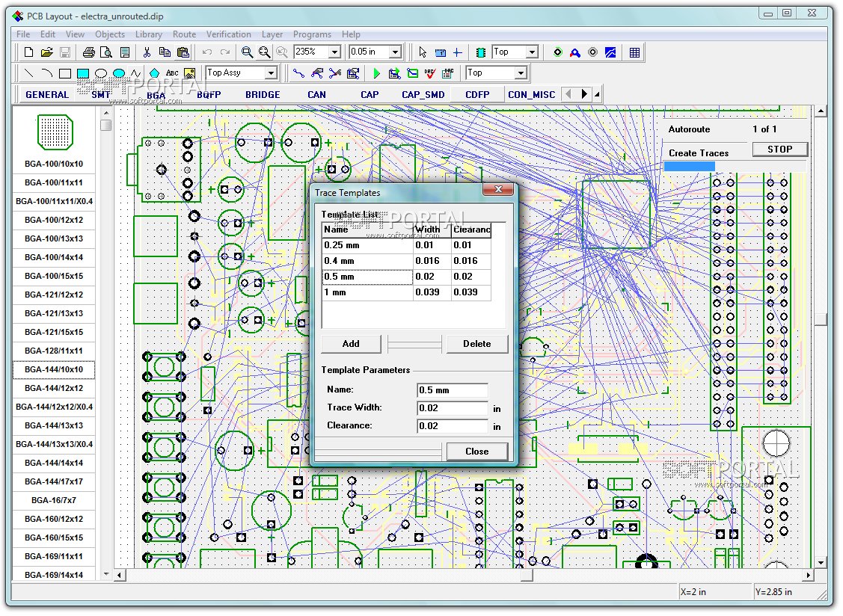Click Add in Trace Templates dialog
Image resolution: width=843 pixels, height=616 pixels.
tap(351, 344)
